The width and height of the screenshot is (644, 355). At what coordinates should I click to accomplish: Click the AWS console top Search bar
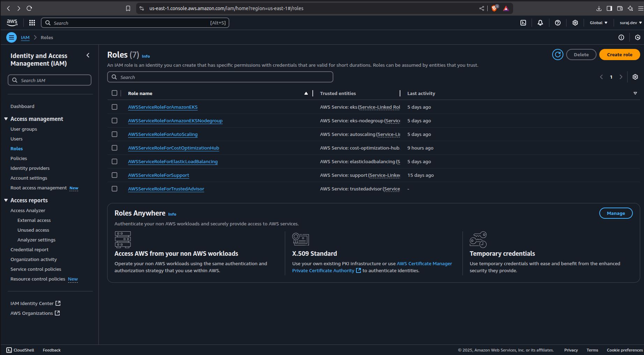[x=135, y=23]
